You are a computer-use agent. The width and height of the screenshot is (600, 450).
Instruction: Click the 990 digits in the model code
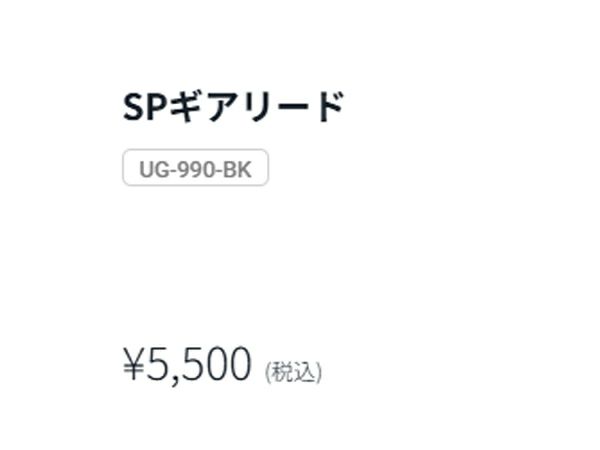coord(196,169)
